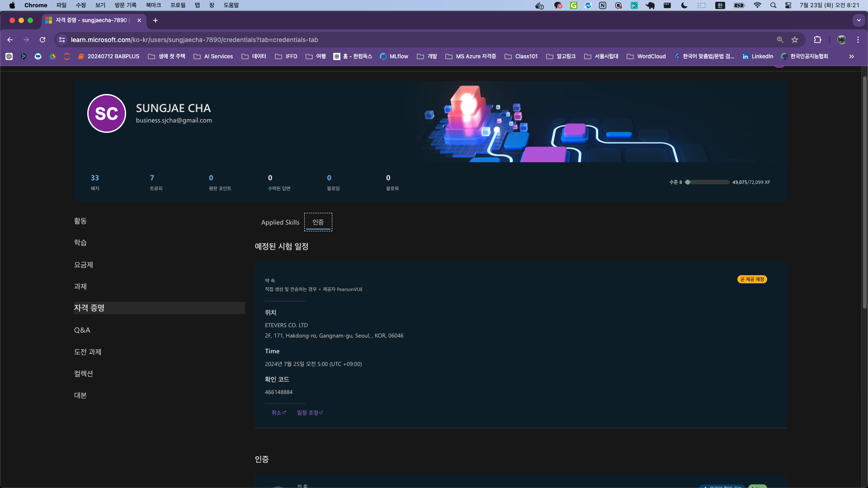
Task: Switch to the Applied Skills tab
Action: coord(280,222)
